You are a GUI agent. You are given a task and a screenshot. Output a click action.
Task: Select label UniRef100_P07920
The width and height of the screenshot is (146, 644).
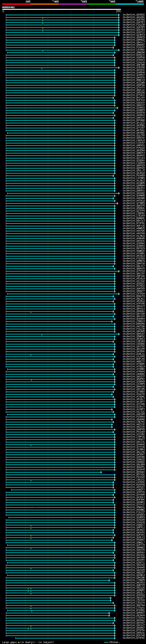pos(134,286)
